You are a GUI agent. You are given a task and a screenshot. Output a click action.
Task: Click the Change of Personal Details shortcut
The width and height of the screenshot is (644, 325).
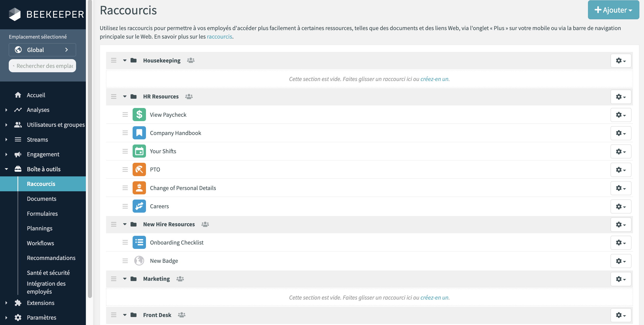click(183, 188)
